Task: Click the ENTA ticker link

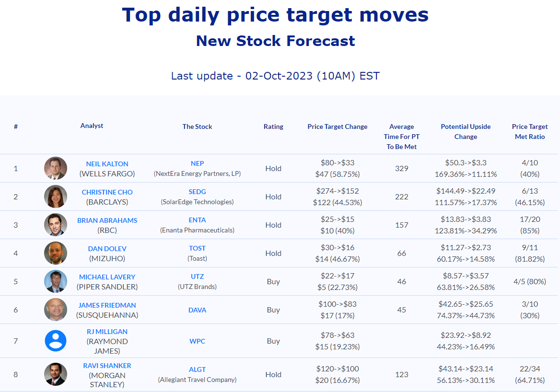Action: pos(197,219)
